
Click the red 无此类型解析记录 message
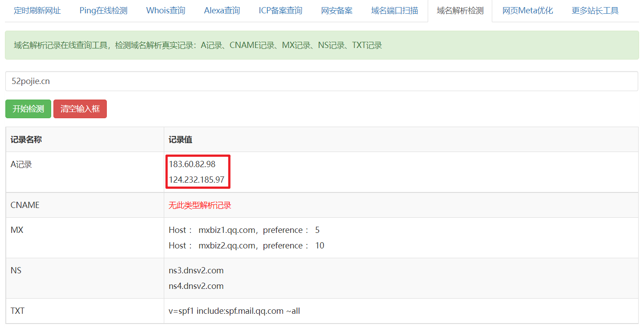[x=200, y=205]
